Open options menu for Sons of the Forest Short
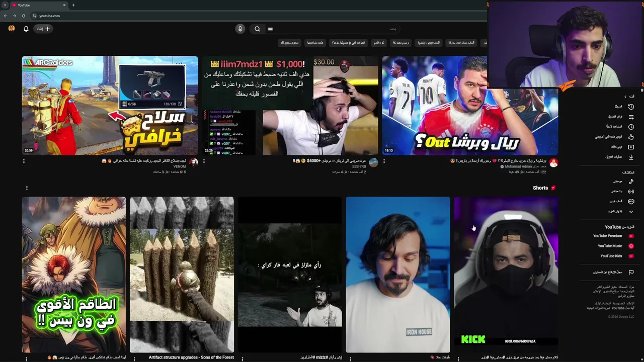Viewport: 644px width, 362px height. pos(134,358)
